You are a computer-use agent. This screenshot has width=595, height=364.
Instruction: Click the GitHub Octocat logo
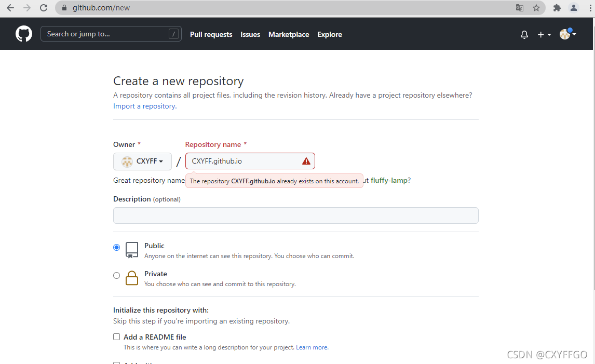click(x=24, y=34)
